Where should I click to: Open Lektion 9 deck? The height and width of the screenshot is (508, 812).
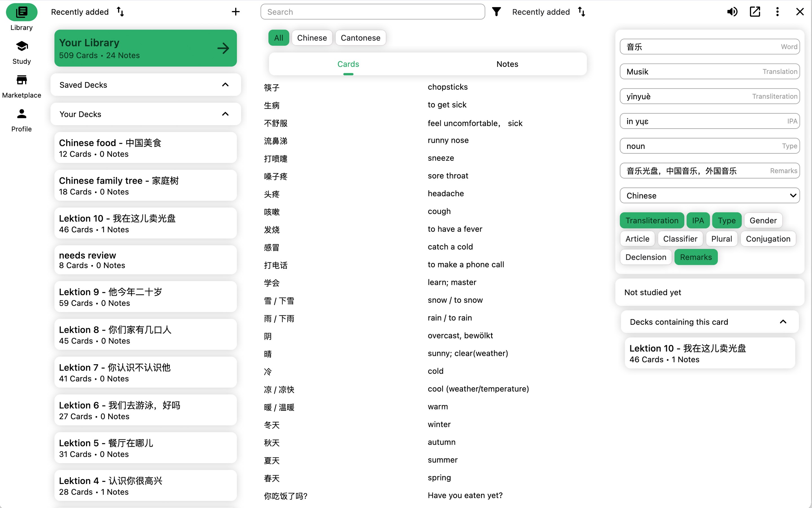145,297
